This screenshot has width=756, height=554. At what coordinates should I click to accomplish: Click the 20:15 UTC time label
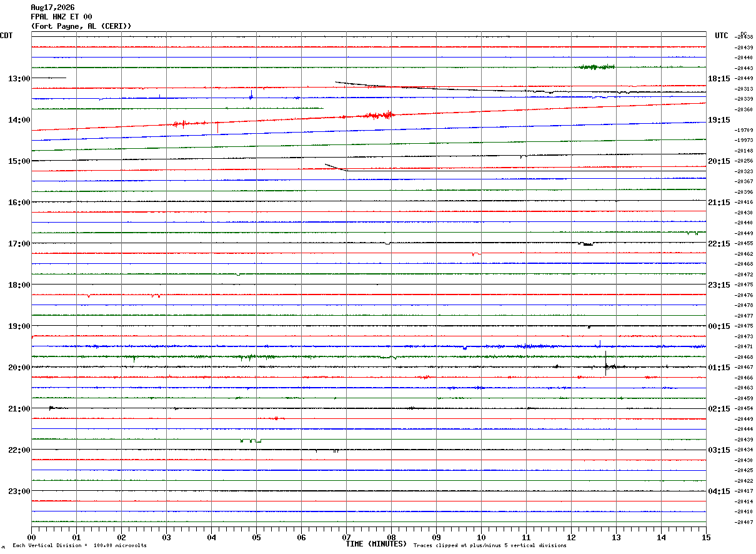(719, 161)
